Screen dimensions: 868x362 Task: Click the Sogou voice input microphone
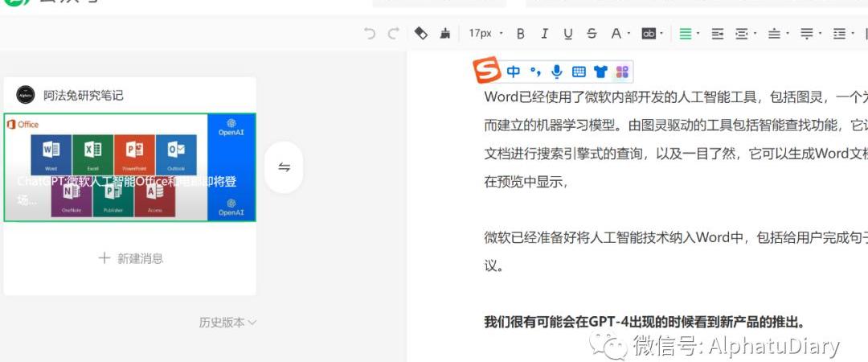tap(557, 72)
